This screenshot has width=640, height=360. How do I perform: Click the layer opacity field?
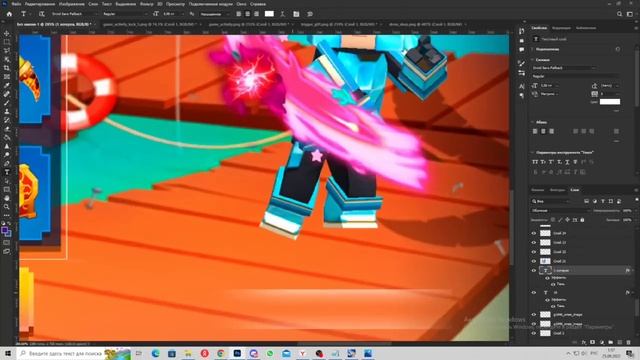pyautogui.click(x=627, y=211)
